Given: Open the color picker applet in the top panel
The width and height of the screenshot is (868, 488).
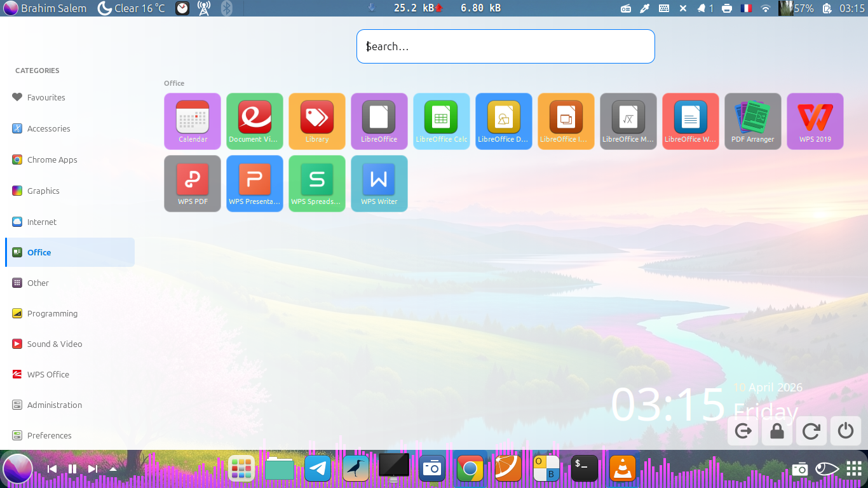Looking at the screenshot, I should (x=644, y=8).
